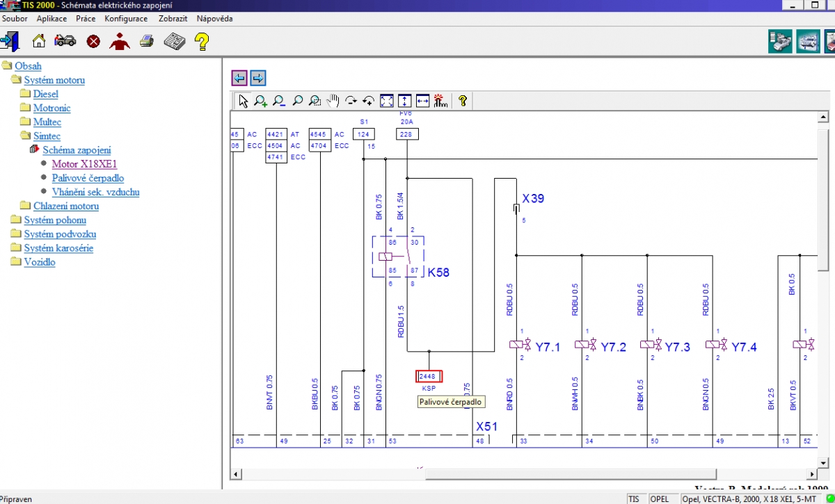Click the diagram's vertical scrollbar up arrow

pos(822,117)
